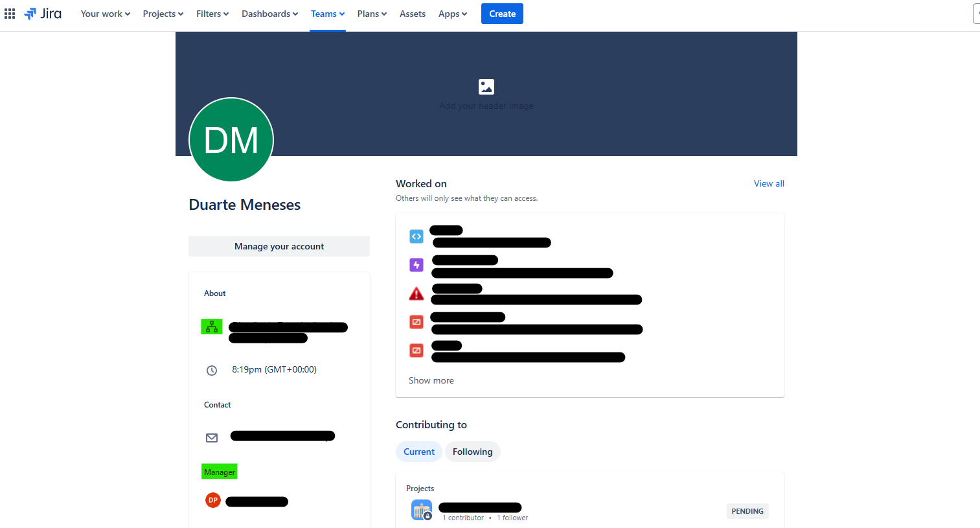
Task: Go to Jira home via logo
Action: 43,14
